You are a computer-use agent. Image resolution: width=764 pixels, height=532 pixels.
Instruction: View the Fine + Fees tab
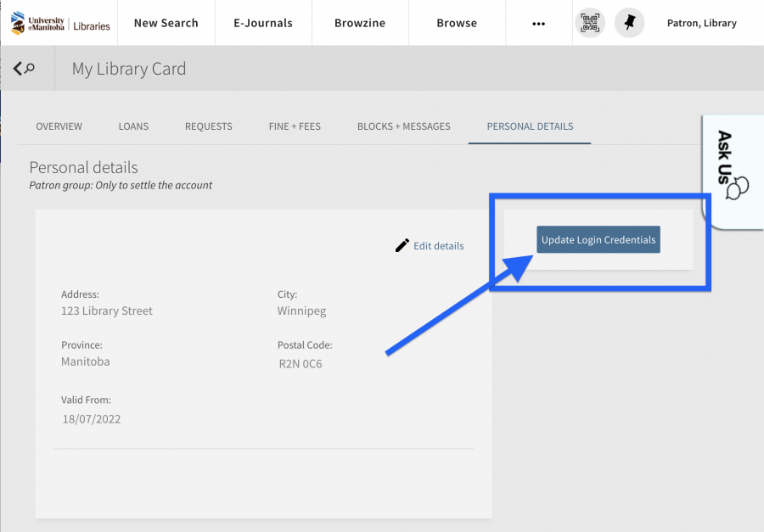click(295, 126)
